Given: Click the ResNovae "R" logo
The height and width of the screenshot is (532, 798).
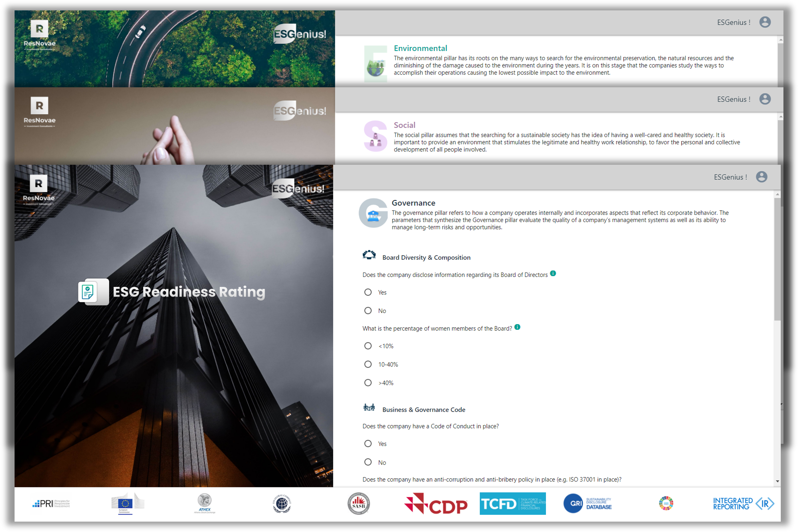Looking at the screenshot, I should 38,183.
